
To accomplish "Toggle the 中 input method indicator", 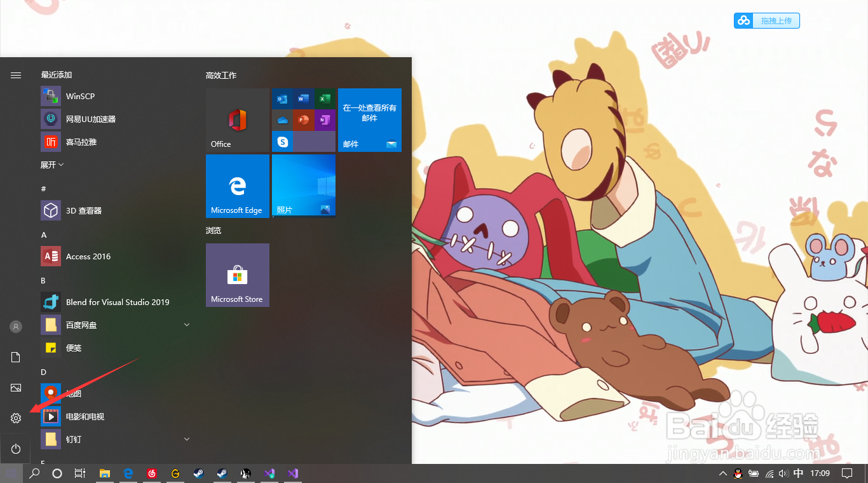I will point(799,473).
